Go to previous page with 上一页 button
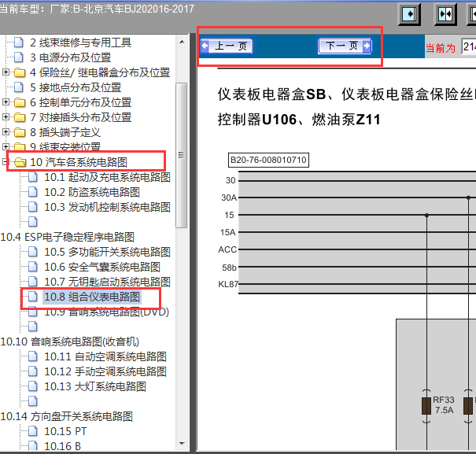 click(227, 46)
